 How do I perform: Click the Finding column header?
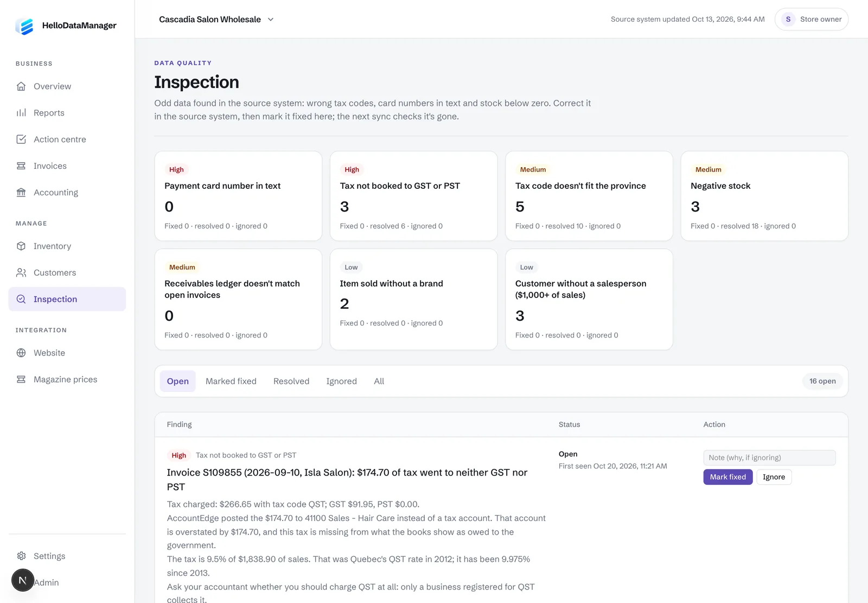(180, 424)
